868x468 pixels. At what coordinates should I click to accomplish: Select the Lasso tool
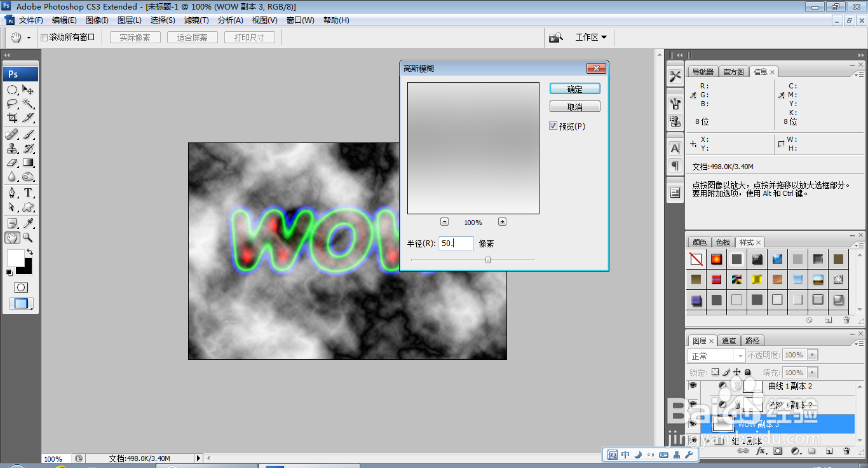point(12,104)
